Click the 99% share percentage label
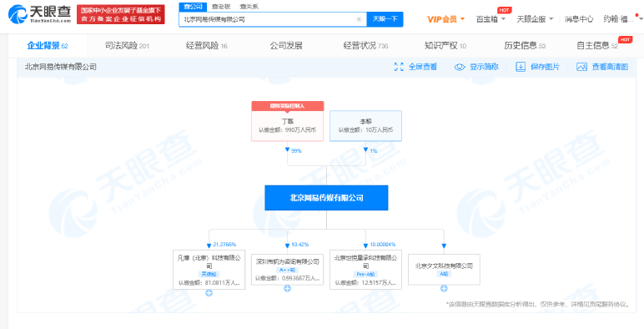 296,151
